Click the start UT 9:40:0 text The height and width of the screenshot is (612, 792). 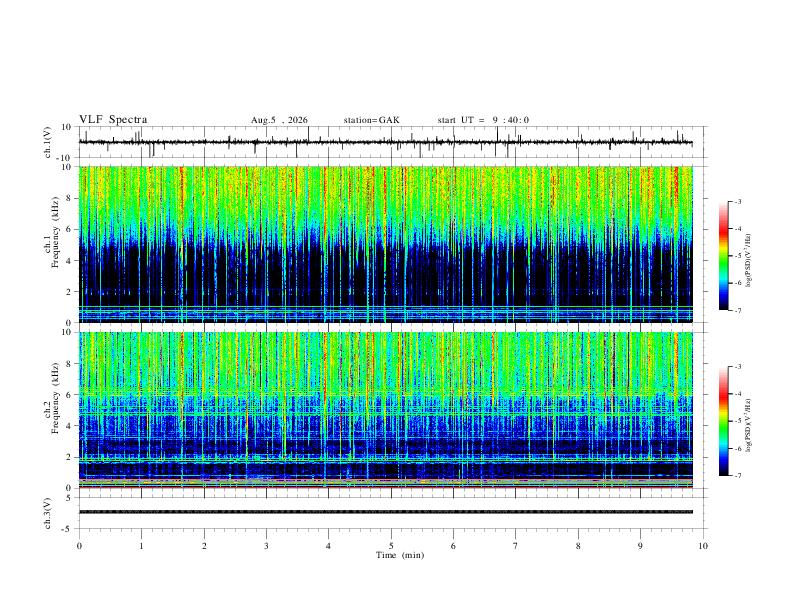pos(483,120)
